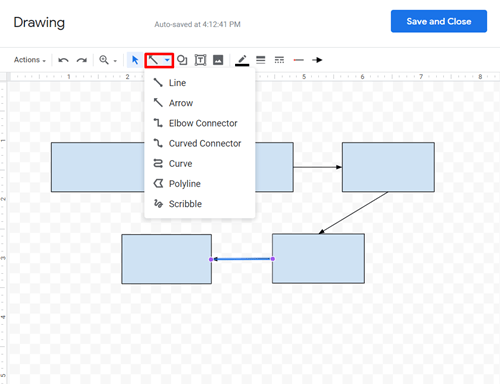The width and height of the screenshot is (500, 384).
Task: Select Elbow Connector menu item
Action: coord(200,123)
